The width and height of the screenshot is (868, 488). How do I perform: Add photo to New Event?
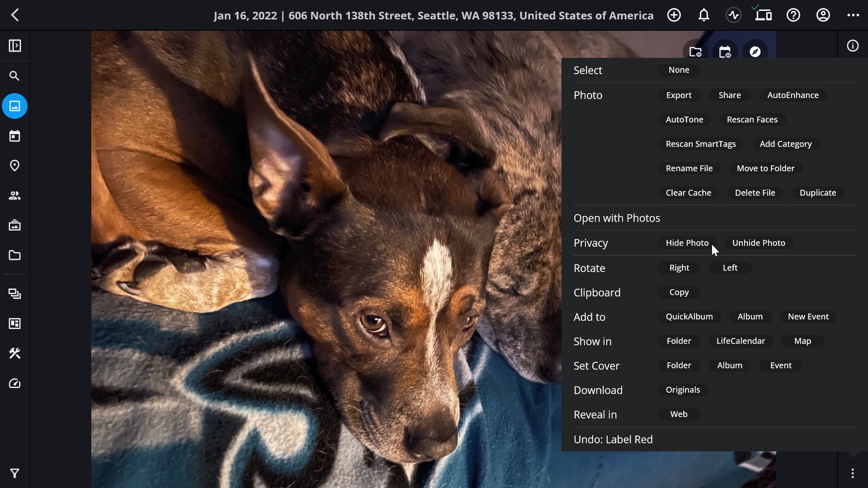(808, 317)
